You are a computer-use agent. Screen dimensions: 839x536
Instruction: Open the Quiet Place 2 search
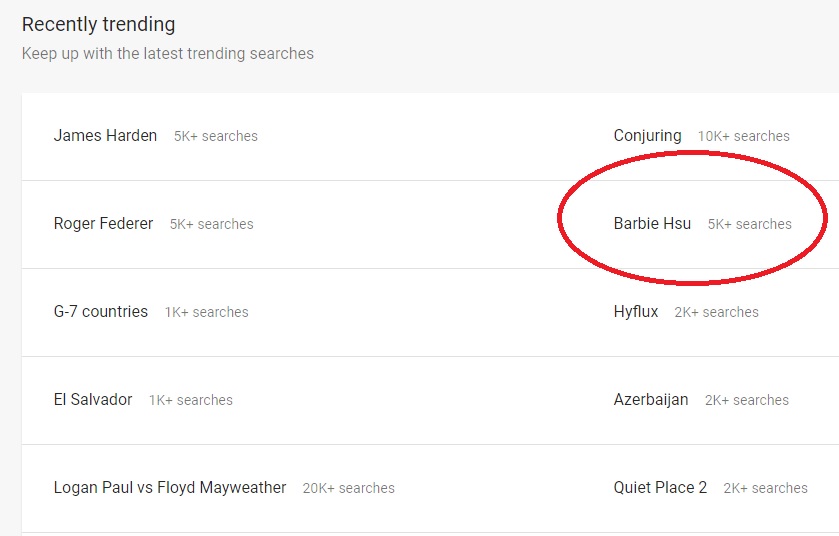660,487
